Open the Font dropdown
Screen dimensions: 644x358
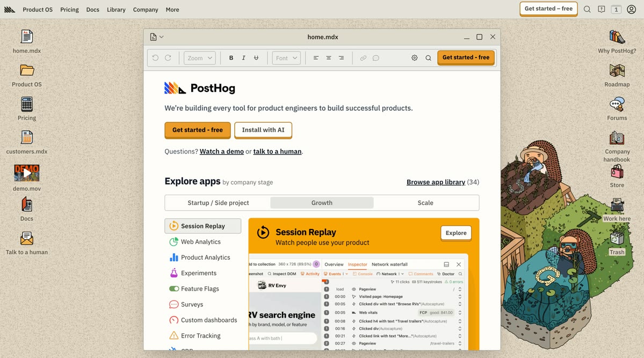(286, 58)
